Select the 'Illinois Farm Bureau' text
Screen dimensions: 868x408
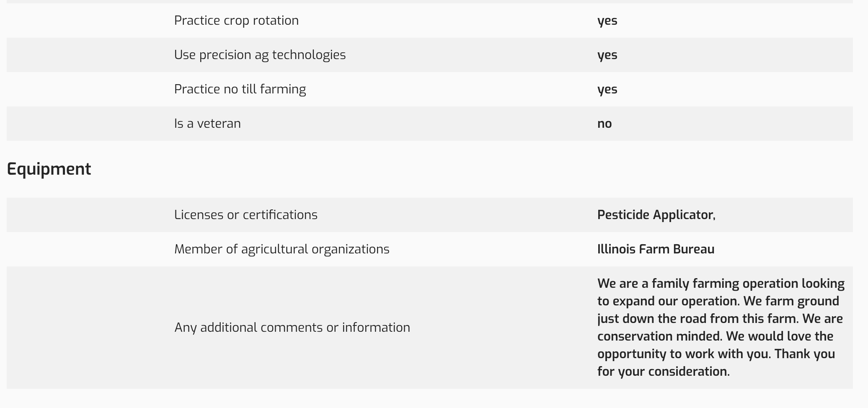[x=656, y=249]
